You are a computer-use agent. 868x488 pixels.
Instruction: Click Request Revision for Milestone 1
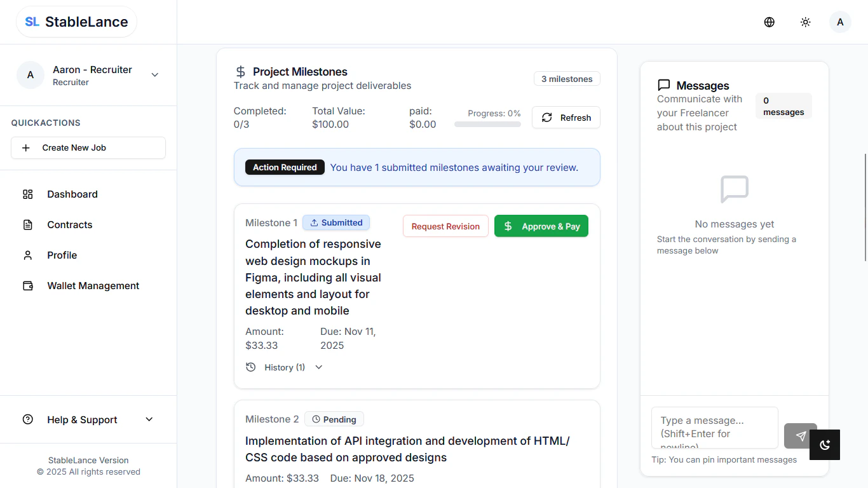tap(445, 226)
